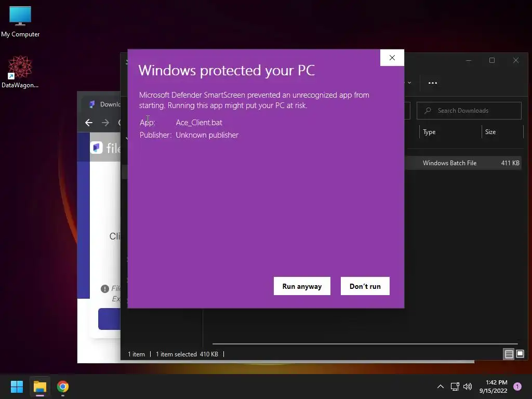Open File Explorer from the taskbar
This screenshot has height=399, width=532.
coord(39,387)
